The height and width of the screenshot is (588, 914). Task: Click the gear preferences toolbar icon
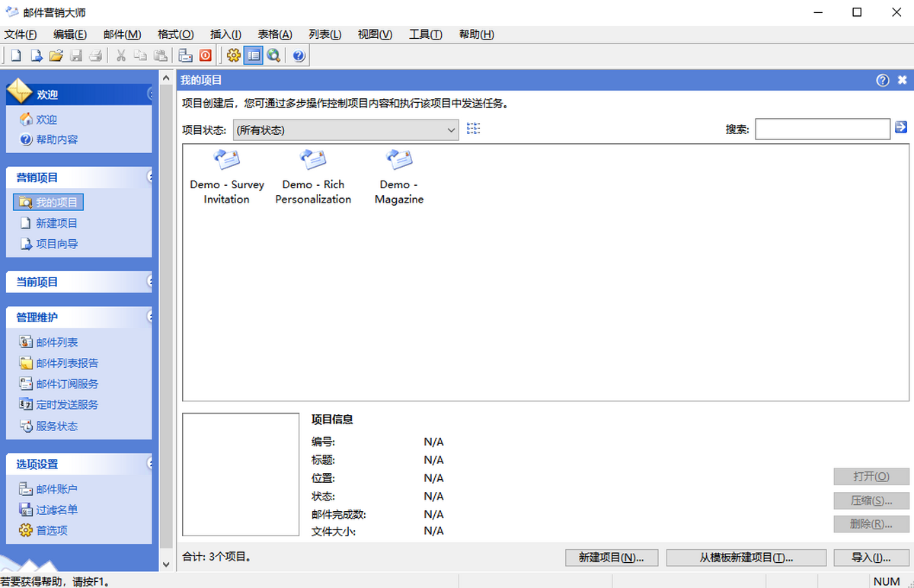click(234, 56)
